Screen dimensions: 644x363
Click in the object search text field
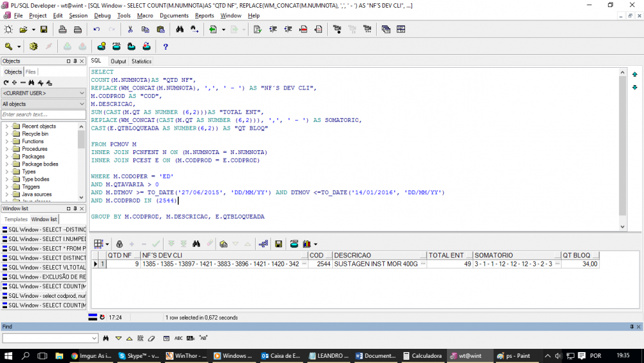pyautogui.click(x=43, y=115)
